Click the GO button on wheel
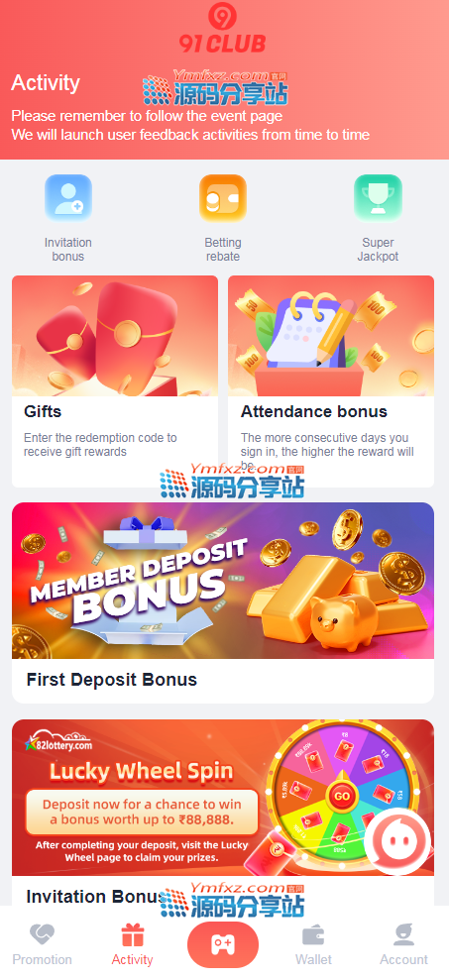 [342, 797]
